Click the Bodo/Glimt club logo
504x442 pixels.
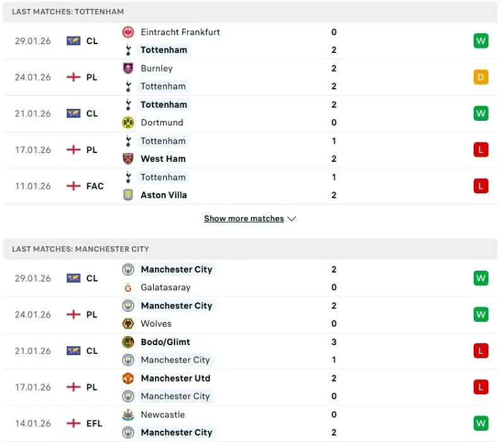click(128, 342)
